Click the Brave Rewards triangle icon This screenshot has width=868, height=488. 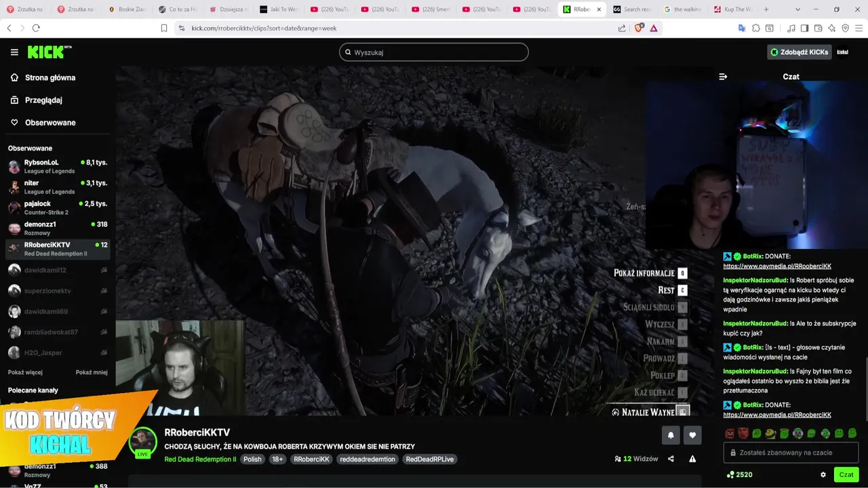pyautogui.click(x=654, y=28)
